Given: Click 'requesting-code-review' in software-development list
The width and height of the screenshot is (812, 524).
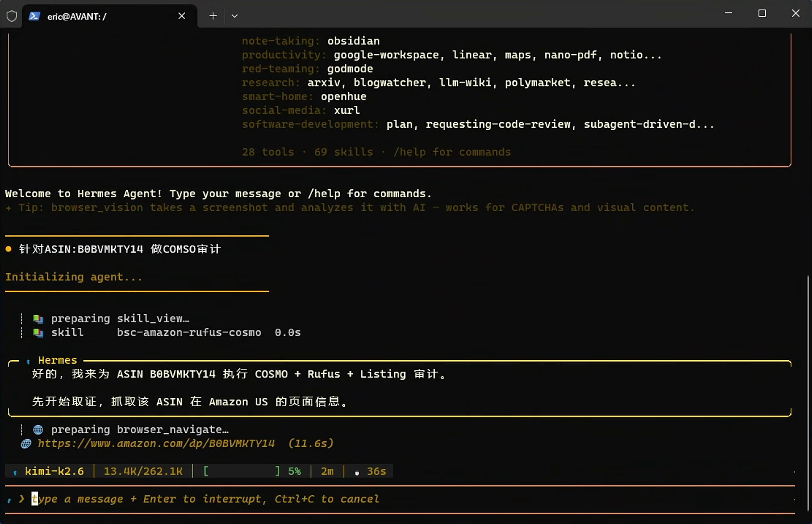Looking at the screenshot, I should pyautogui.click(x=498, y=124).
